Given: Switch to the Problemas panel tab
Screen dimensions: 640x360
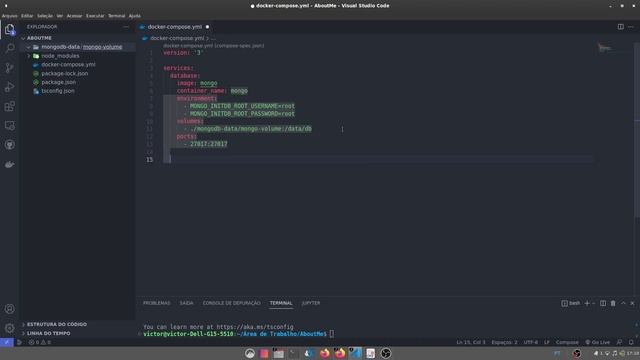Looking at the screenshot, I should click(x=157, y=303).
